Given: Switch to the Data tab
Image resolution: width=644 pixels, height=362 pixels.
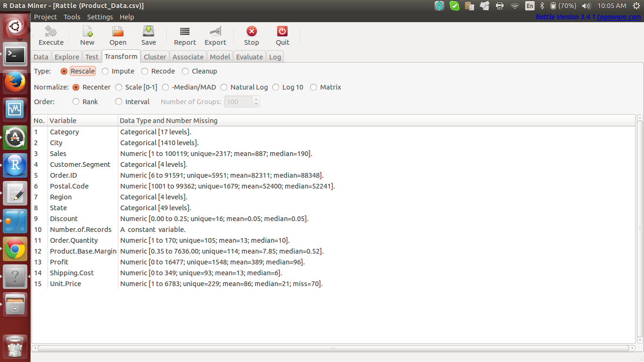Looking at the screenshot, I should (41, 57).
